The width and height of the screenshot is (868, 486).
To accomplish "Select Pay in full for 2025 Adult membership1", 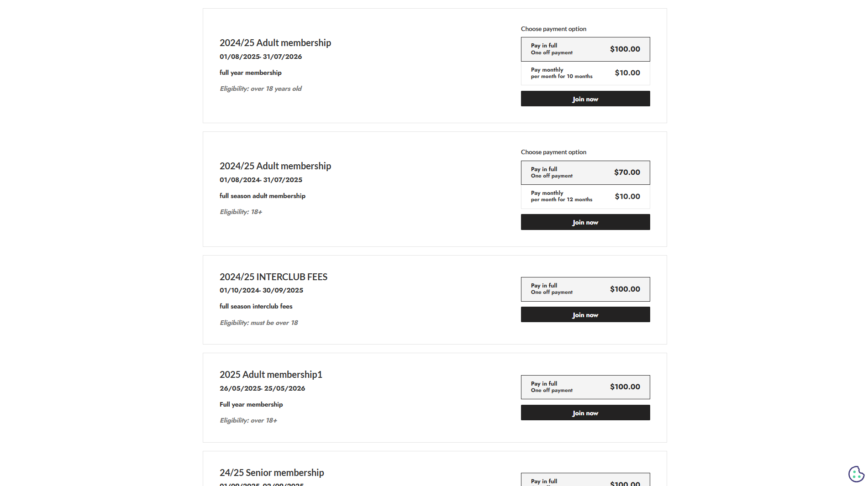I will click(585, 387).
